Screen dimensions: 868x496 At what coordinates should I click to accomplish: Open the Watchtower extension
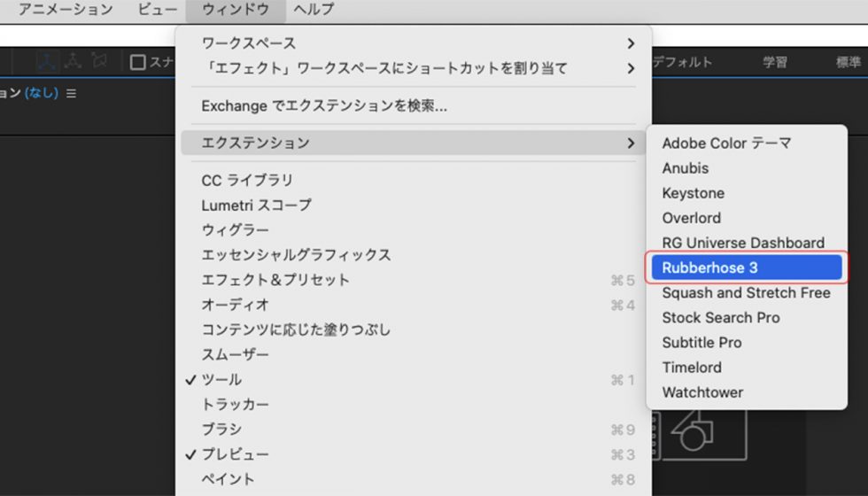[747, 391]
